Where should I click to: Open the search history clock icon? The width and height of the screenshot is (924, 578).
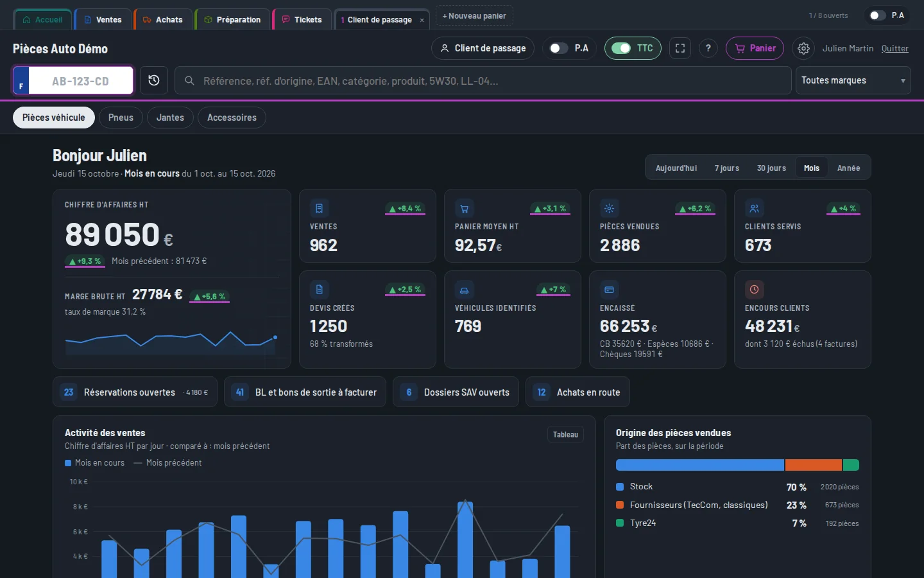click(x=154, y=80)
